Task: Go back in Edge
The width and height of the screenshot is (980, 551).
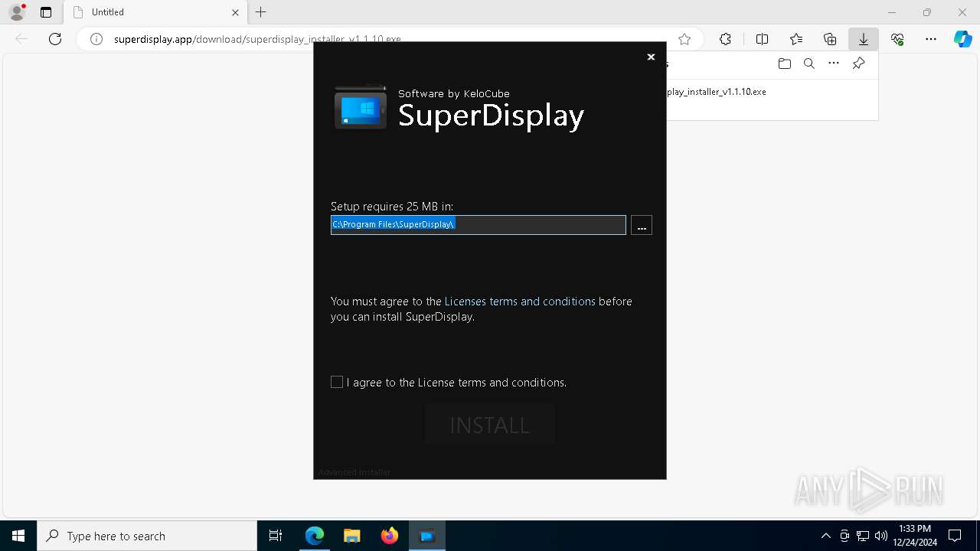Action: pos(21,39)
